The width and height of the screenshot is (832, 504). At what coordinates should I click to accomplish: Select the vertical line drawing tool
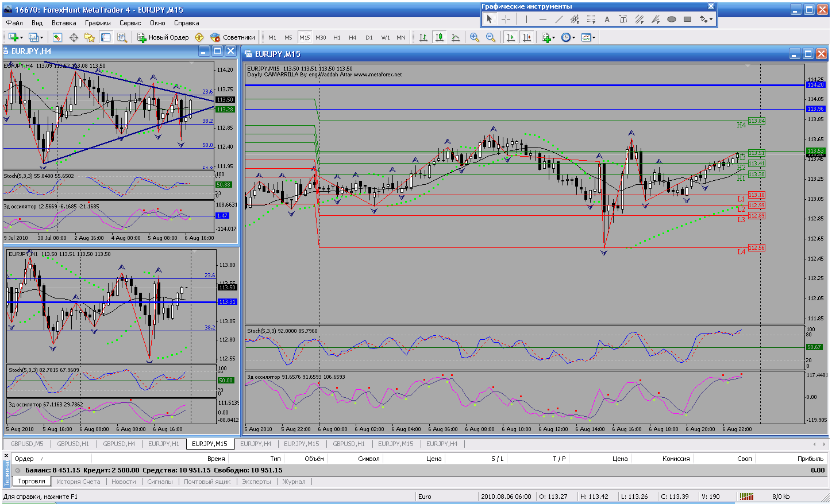[526, 19]
